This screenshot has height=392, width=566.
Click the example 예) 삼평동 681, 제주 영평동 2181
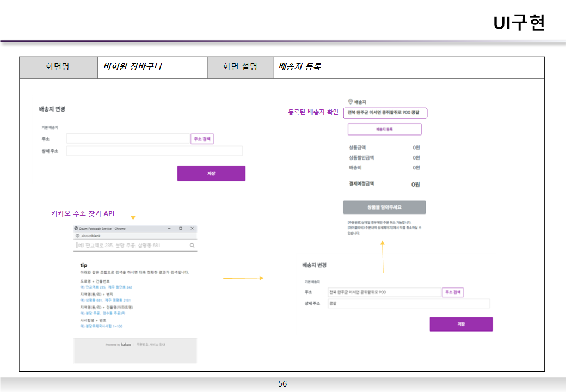tap(106, 301)
